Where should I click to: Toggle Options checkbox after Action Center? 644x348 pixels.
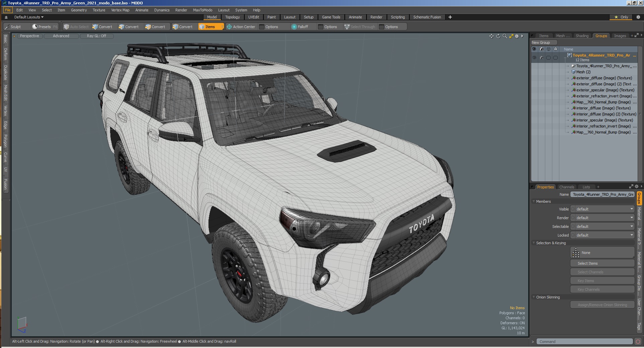point(262,27)
